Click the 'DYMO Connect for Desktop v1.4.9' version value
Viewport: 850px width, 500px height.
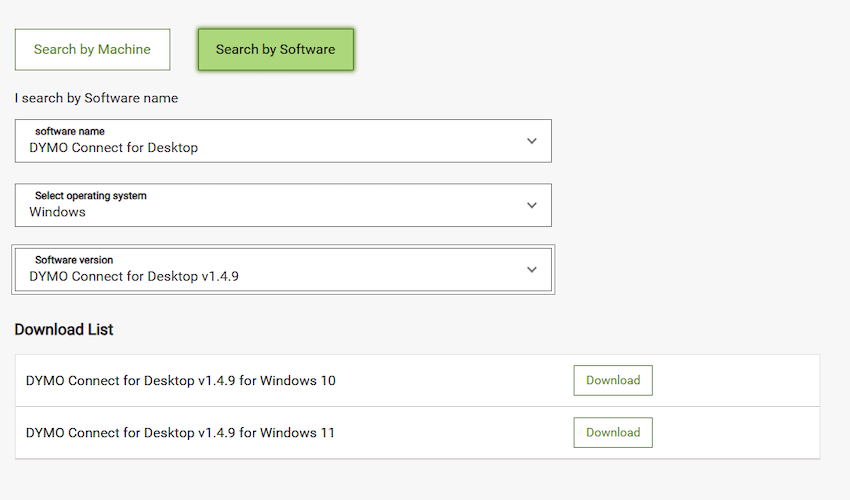(134, 276)
